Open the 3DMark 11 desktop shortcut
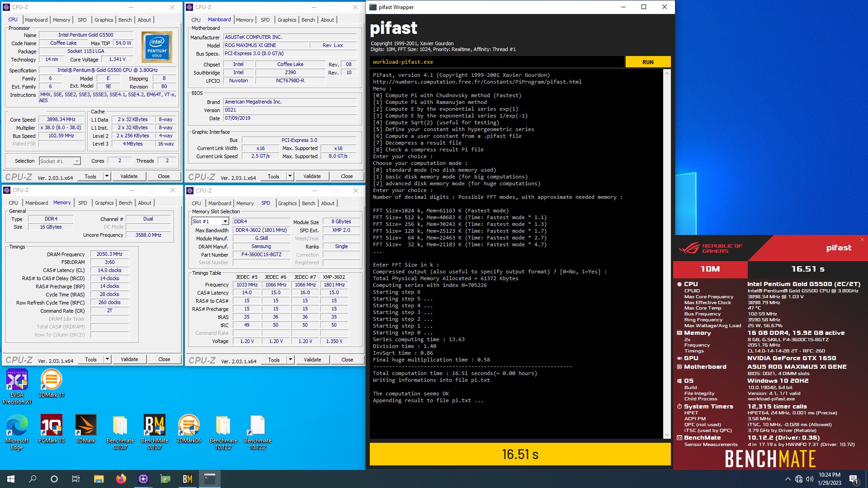 [x=51, y=383]
